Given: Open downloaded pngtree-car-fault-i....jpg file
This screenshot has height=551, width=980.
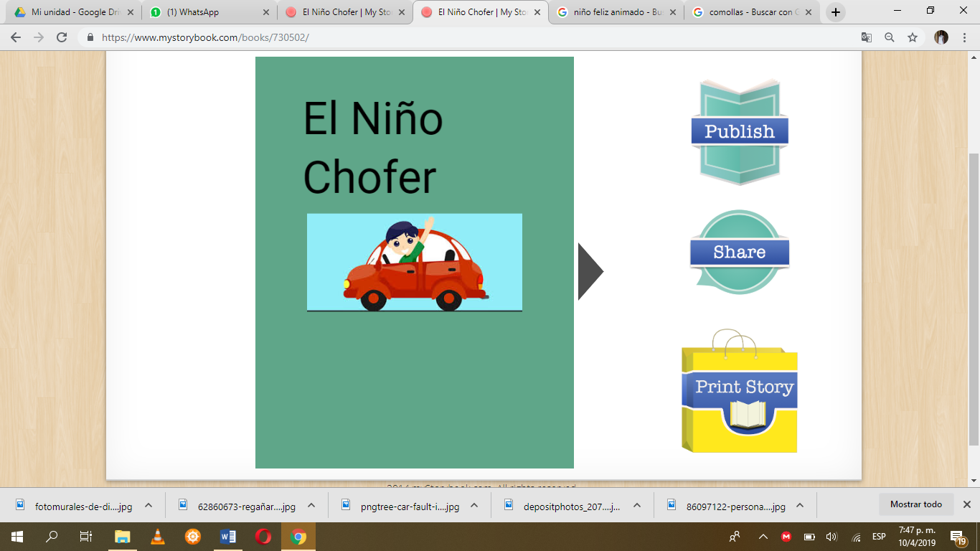Looking at the screenshot, I should (400, 506).
